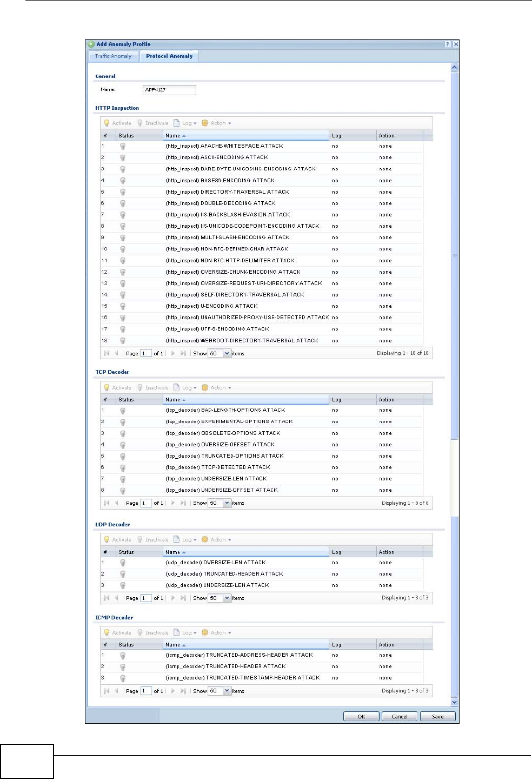
Task: Click the Save button
Action: (x=438, y=716)
